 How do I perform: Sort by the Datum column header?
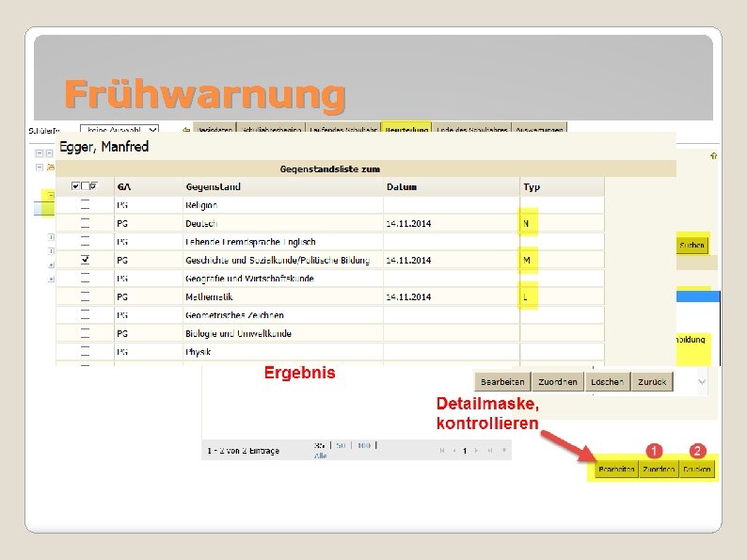coord(402,187)
